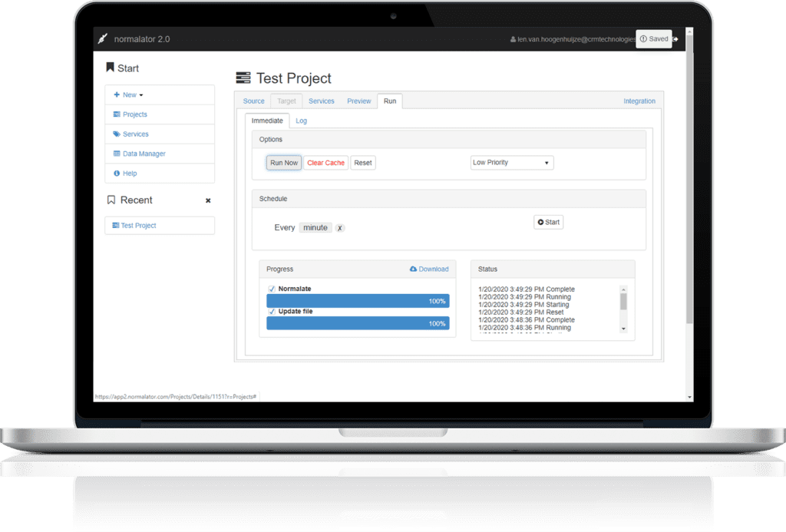Click the Help info icon
Viewport: 786px width, 532px height.
coord(115,173)
